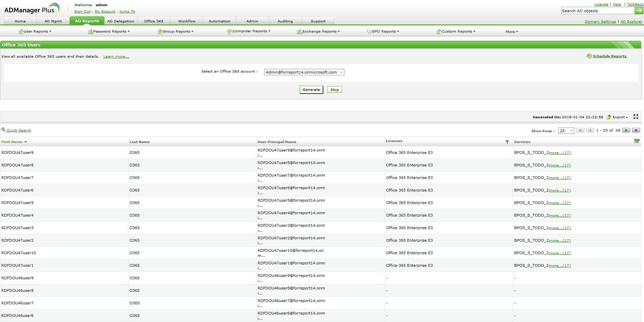This screenshot has width=644, height=322.
Task: Open the Exchange Reports menu
Action: point(318,32)
